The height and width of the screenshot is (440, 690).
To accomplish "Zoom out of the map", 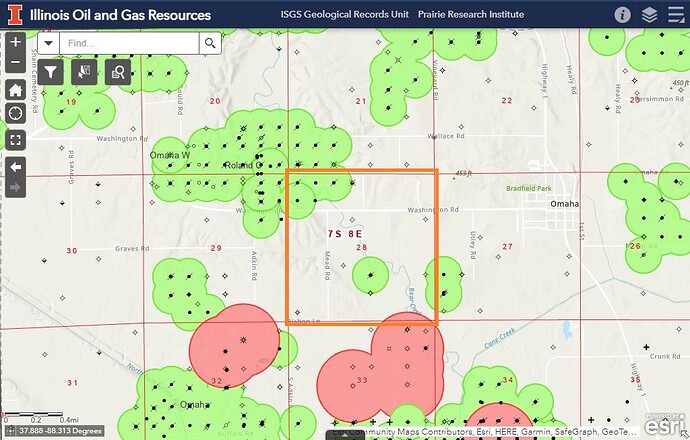I will 15,62.
